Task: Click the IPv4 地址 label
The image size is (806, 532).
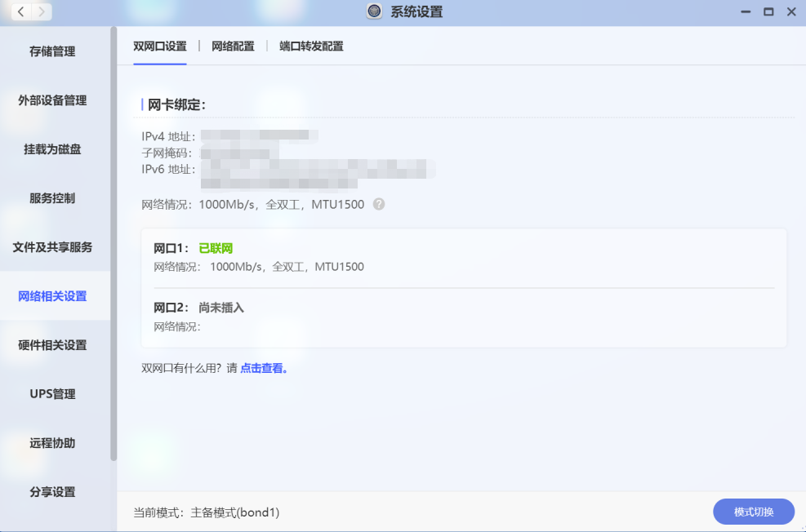Action: coord(168,136)
